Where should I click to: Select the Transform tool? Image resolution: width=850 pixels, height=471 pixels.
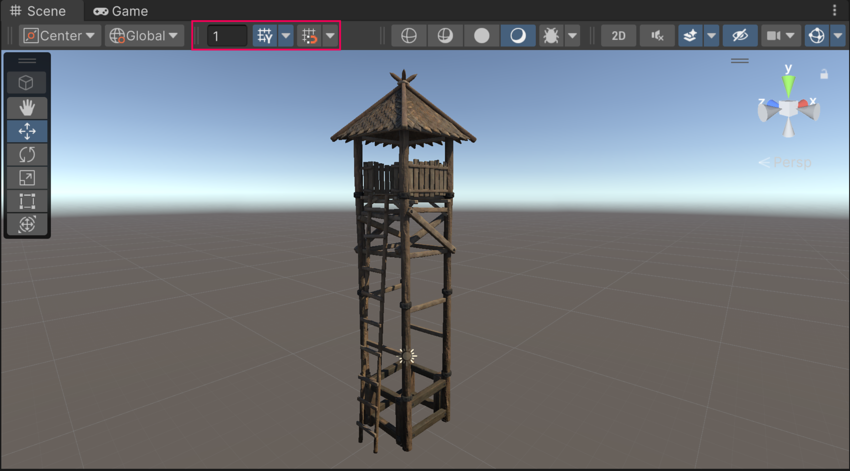point(27,224)
